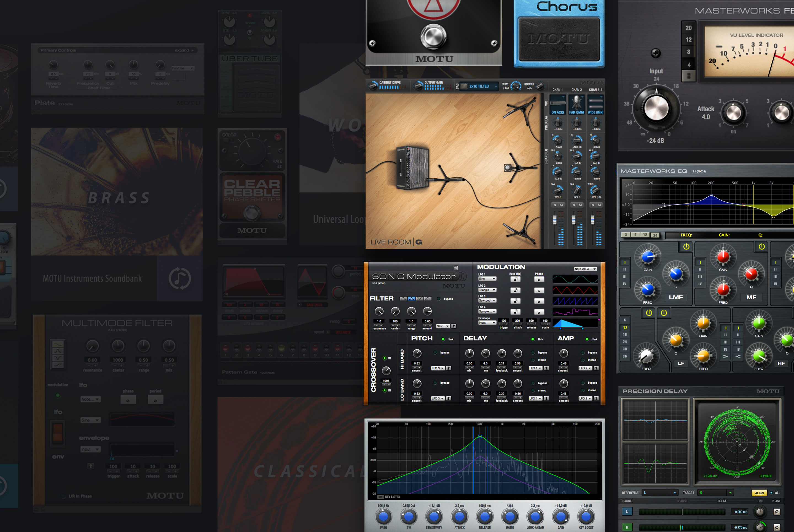Open the Precision Delay Target R dropdown
794x532 pixels.
click(716, 493)
